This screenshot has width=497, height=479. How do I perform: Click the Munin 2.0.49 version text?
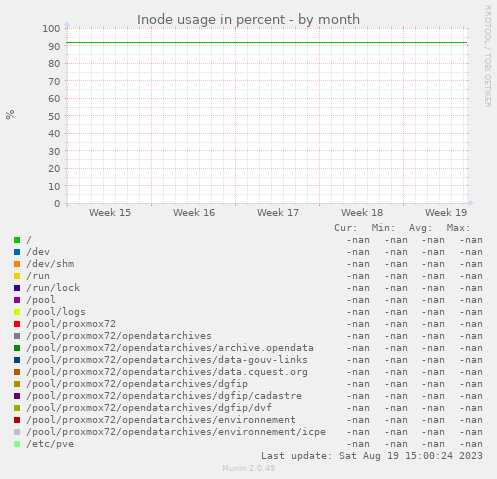249,468
